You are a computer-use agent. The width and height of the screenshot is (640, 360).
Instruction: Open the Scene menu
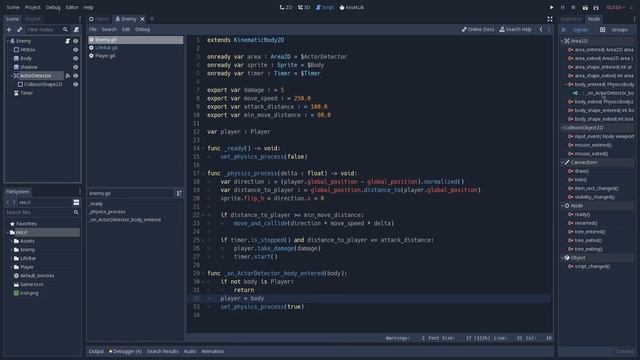coord(13,7)
